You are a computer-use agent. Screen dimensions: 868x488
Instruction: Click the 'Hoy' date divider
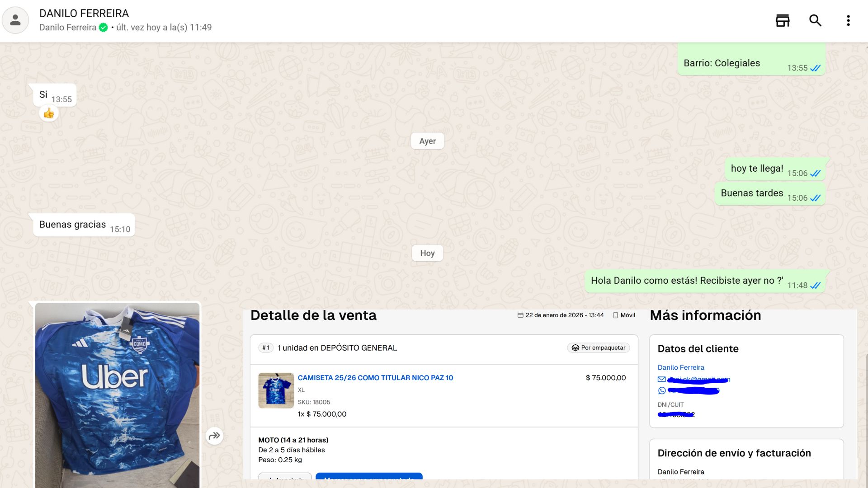click(427, 253)
